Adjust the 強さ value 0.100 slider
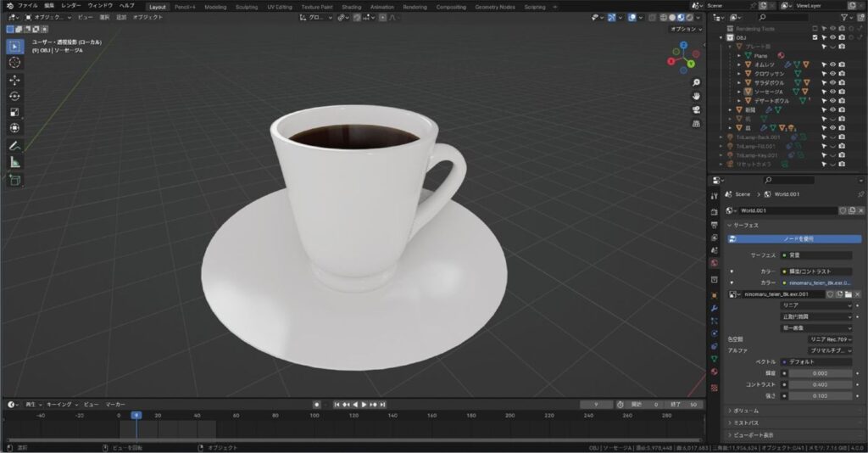 (821, 396)
